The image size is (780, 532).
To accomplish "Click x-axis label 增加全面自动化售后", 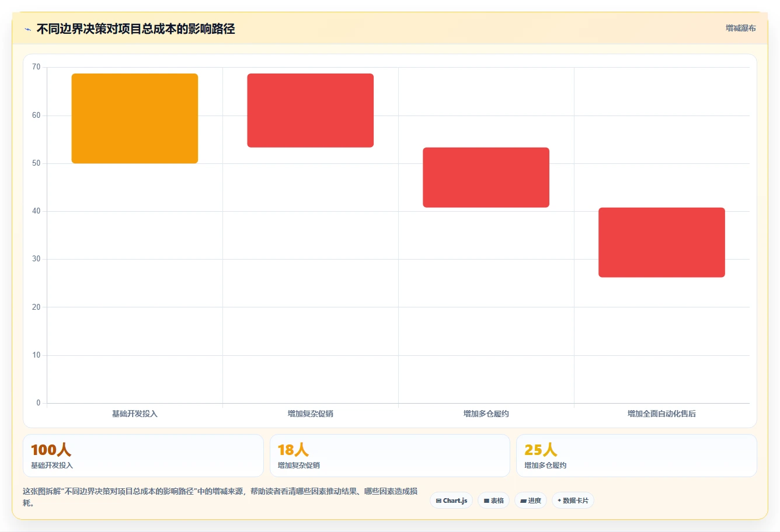I will click(x=661, y=414).
